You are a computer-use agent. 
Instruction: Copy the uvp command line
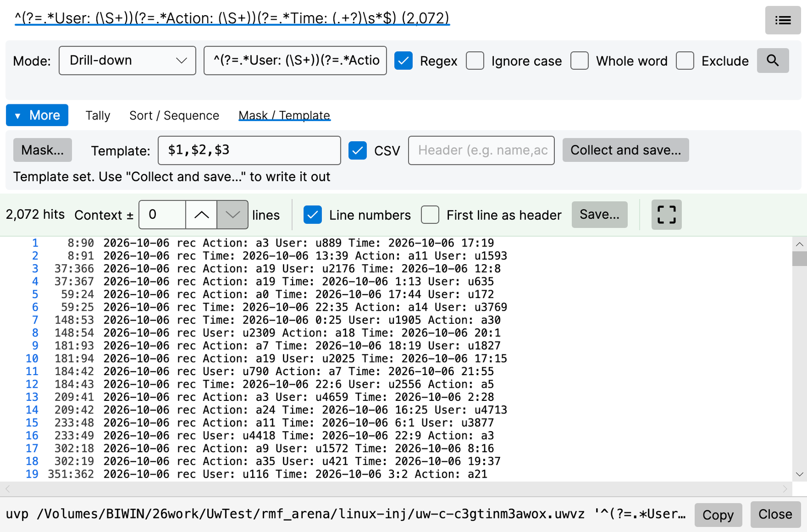click(x=718, y=515)
